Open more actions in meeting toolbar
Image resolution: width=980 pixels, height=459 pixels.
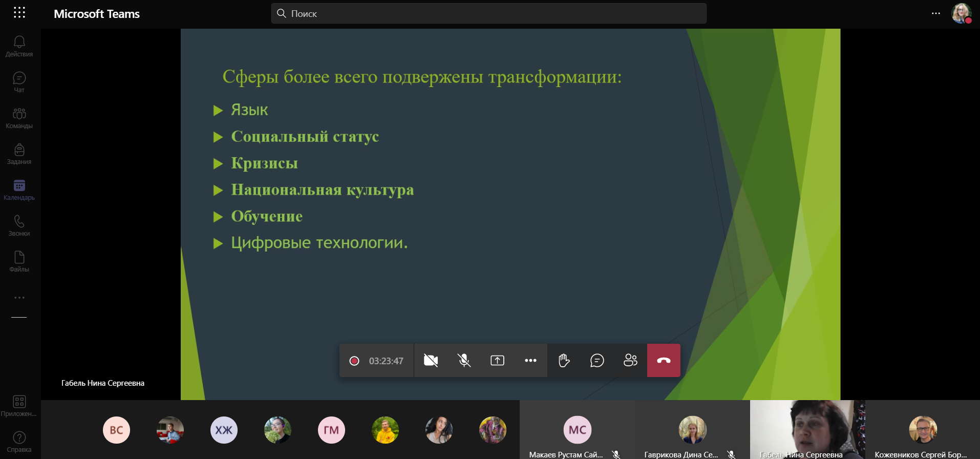530,361
